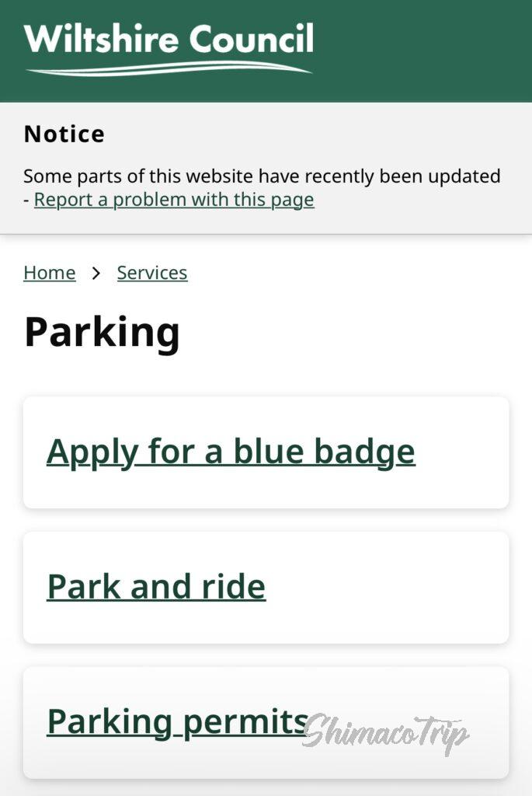Viewport: 532px width, 796px height.
Task: Open the Services breadcrumb link
Action: pos(152,273)
